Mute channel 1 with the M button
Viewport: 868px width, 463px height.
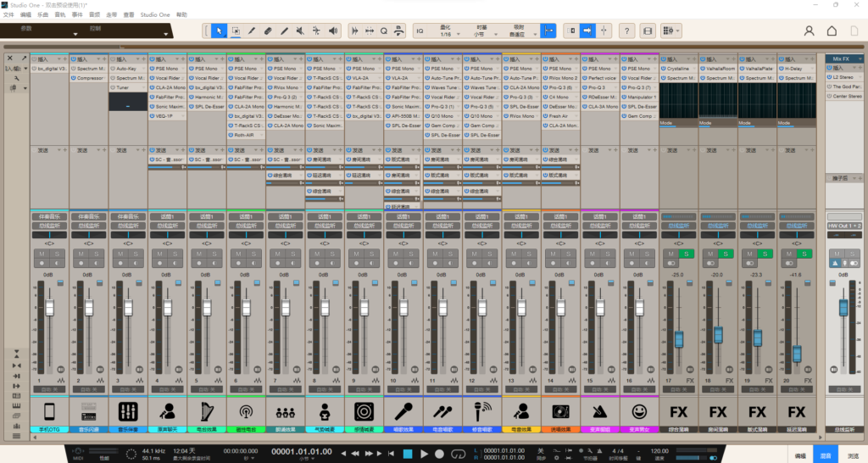(x=42, y=254)
